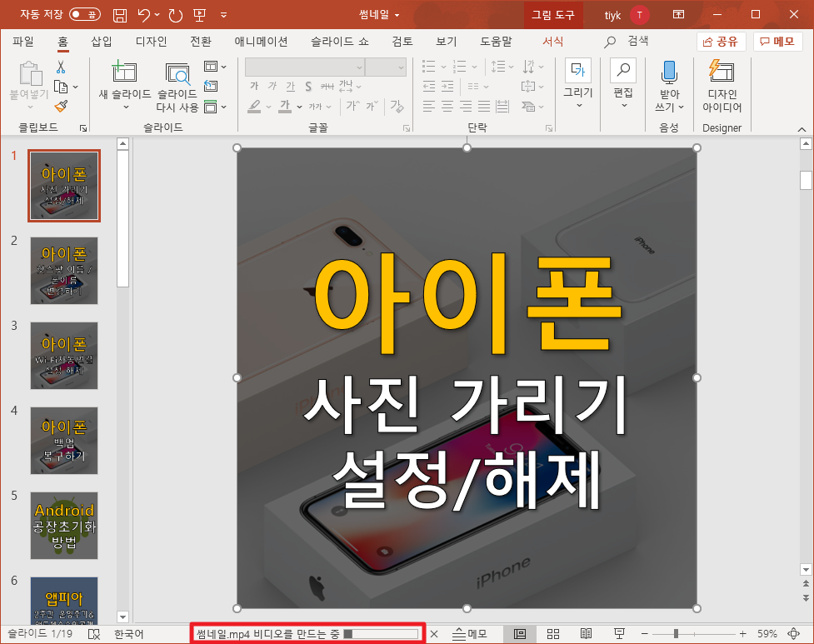Go to next slide double-arrow button
Viewport: 814px width, 644px height.
click(806, 598)
